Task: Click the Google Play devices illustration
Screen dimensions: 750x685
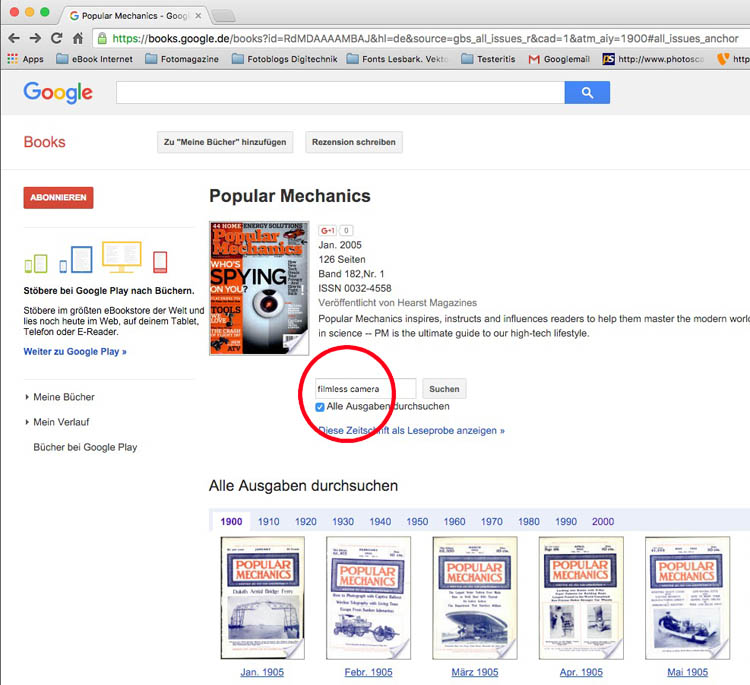Action: pos(96,258)
